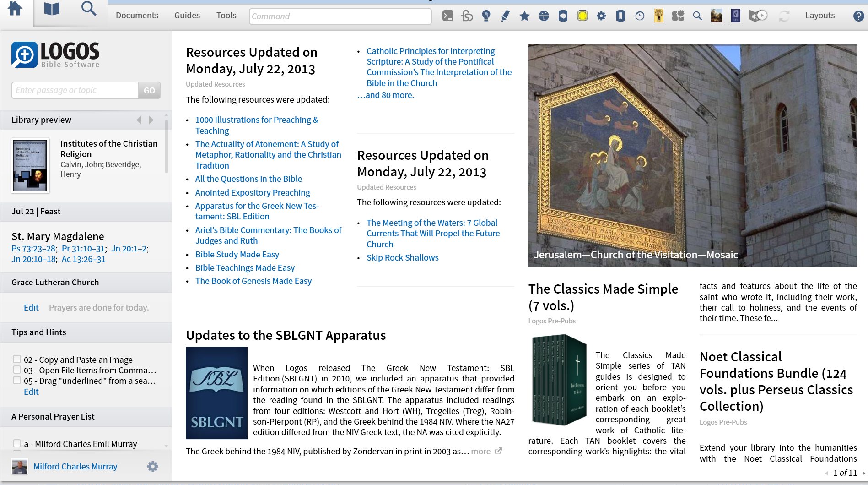The height and width of the screenshot is (485, 868).
Task: Open the Jn 20:10–18 reading
Action: (33, 259)
